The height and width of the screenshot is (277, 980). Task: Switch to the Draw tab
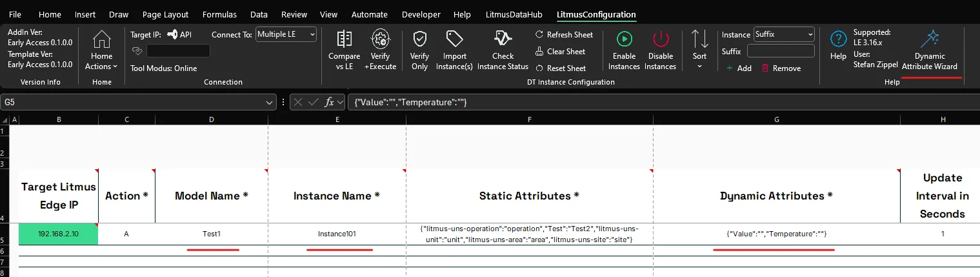click(x=119, y=14)
